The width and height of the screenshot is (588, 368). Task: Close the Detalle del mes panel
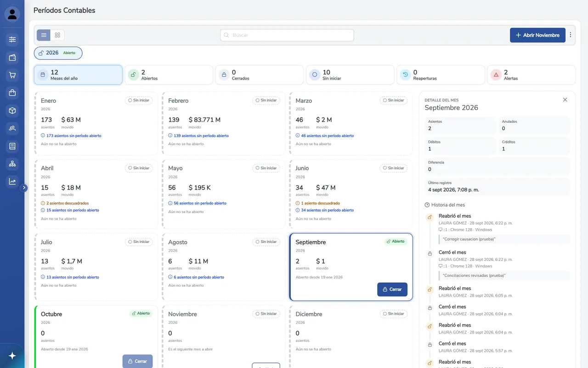(x=565, y=100)
